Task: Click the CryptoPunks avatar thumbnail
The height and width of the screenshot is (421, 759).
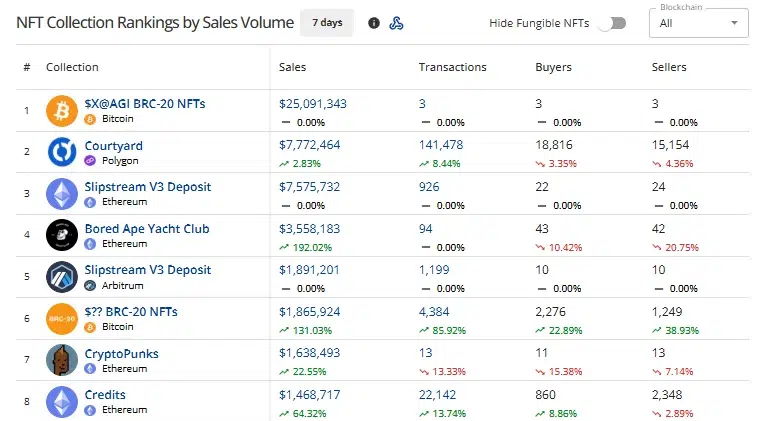Action: tap(62, 360)
